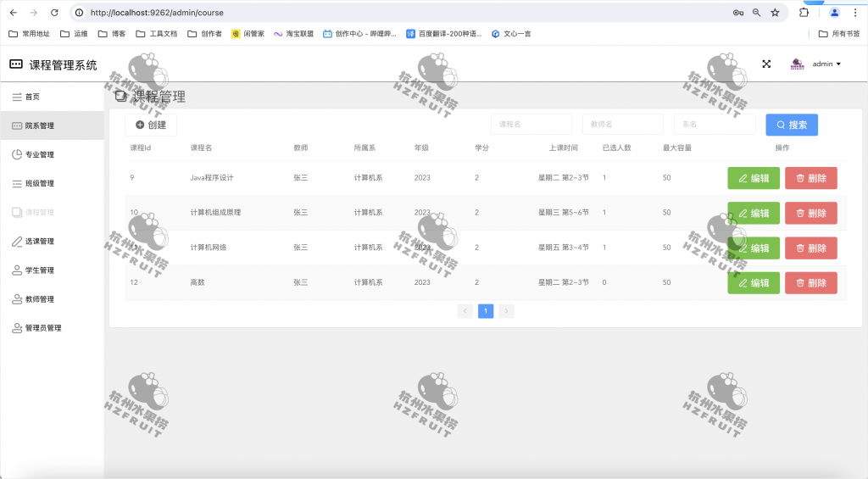Edit the 计算机网络 course

point(754,248)
